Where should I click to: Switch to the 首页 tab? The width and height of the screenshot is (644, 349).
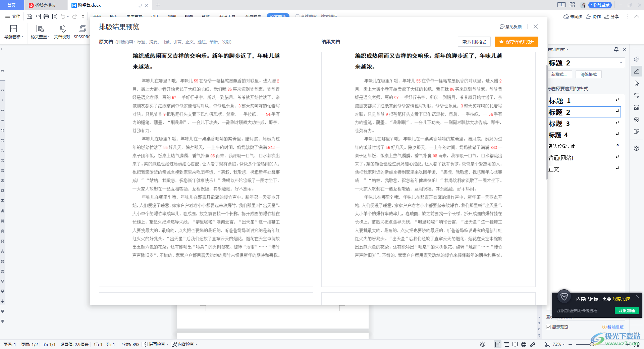coord(12,5)
